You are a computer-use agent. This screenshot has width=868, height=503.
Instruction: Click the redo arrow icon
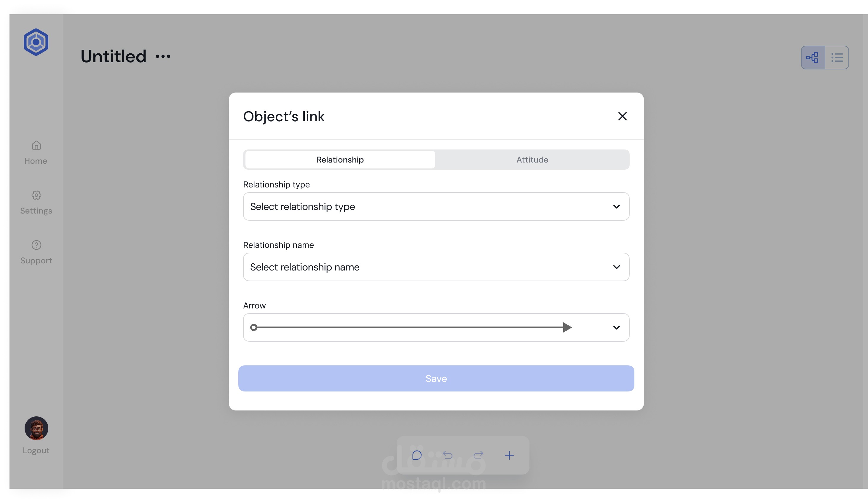[478, 455]
